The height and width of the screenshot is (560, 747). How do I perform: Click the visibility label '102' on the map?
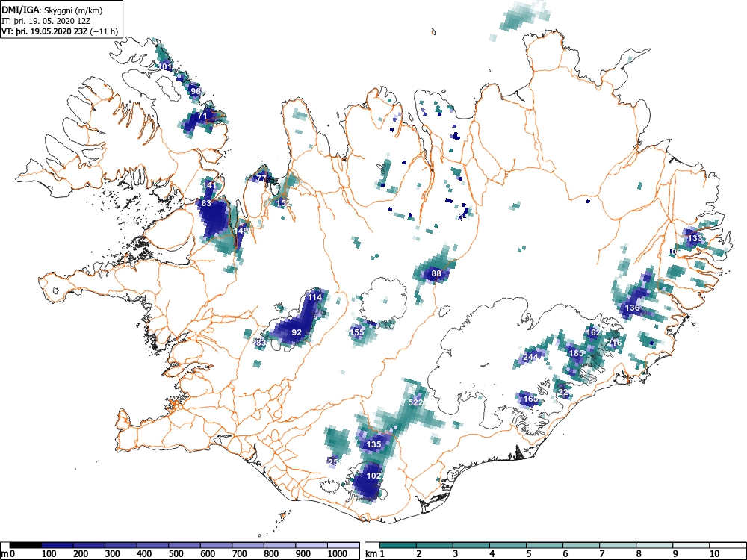(374, 476)
